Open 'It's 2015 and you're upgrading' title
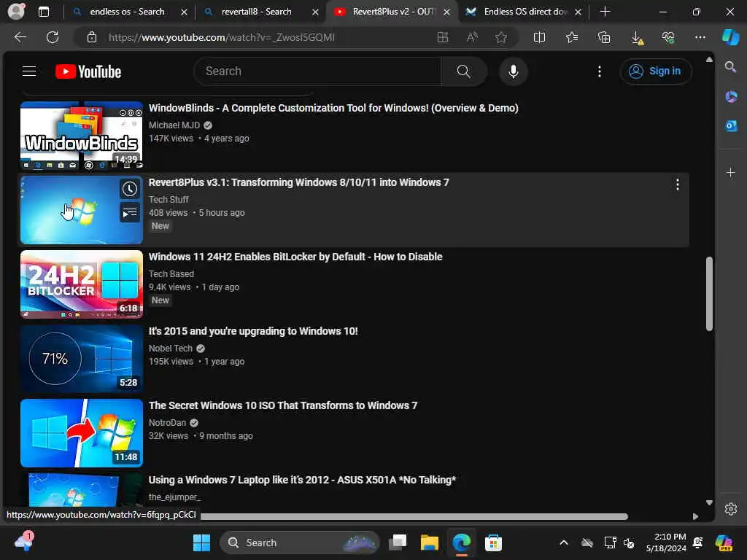 click(253, 331)
